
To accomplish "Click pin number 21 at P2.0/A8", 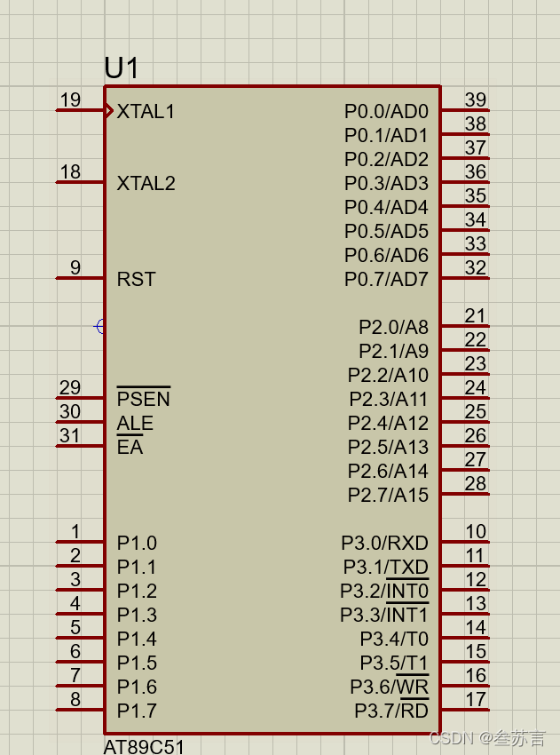I will (x=476, y=316).
